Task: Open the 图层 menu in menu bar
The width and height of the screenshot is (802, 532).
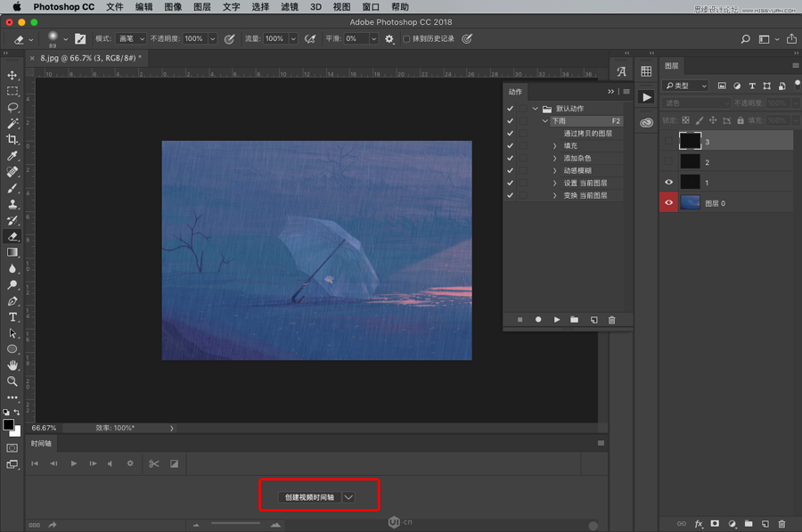Action: point(202,6)
